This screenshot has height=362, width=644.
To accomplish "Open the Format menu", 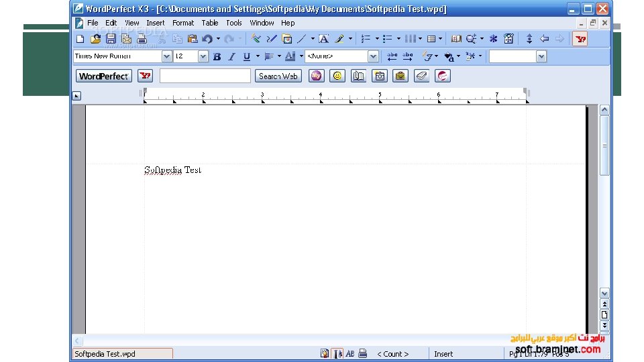I will click(182, 23).
